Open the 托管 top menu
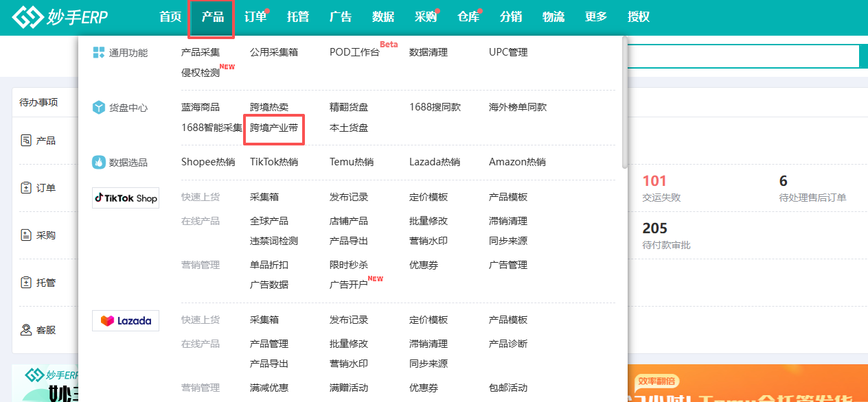The height and width of the screenshot is (402, 868). (298, 17)
